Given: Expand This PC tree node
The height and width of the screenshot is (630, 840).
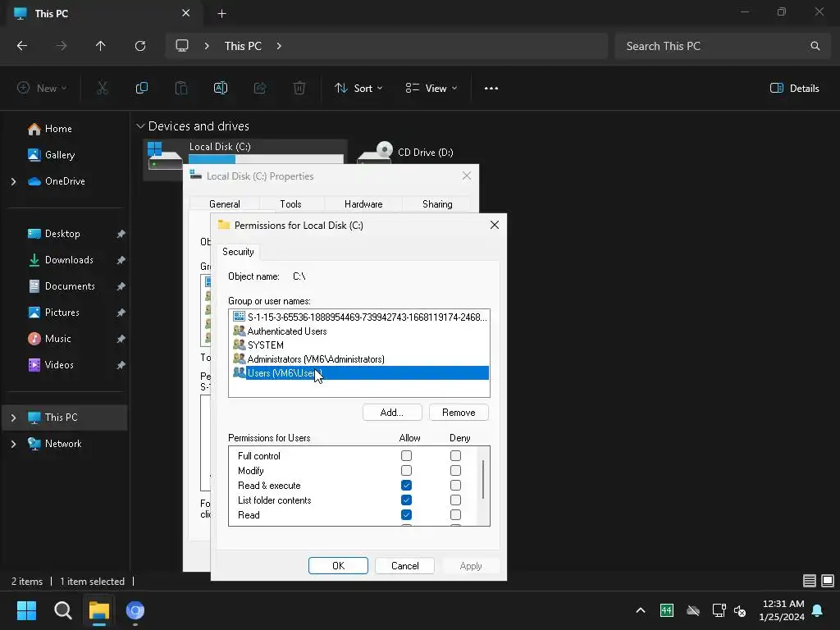Looking at the screenshot, I should (13, 418).
